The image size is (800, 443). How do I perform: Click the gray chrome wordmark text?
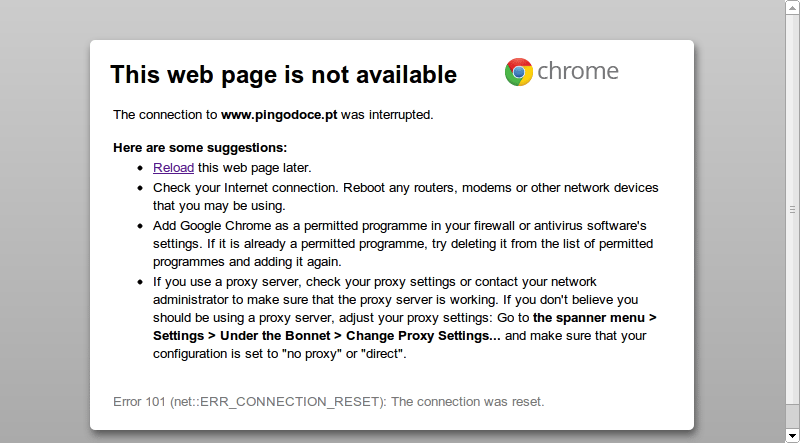(578, 70)
